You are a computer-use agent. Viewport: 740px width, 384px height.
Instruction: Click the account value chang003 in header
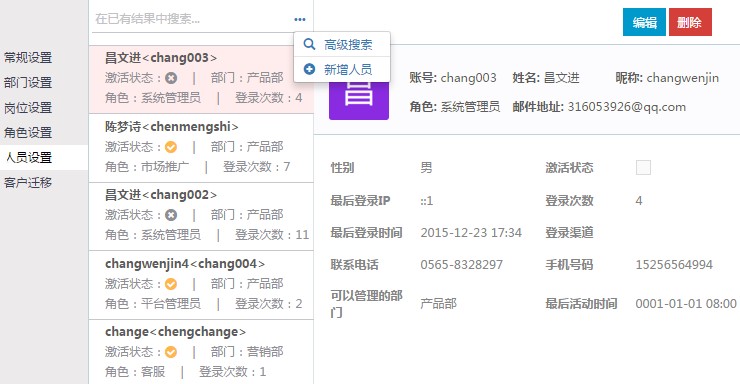coord(469,78)
